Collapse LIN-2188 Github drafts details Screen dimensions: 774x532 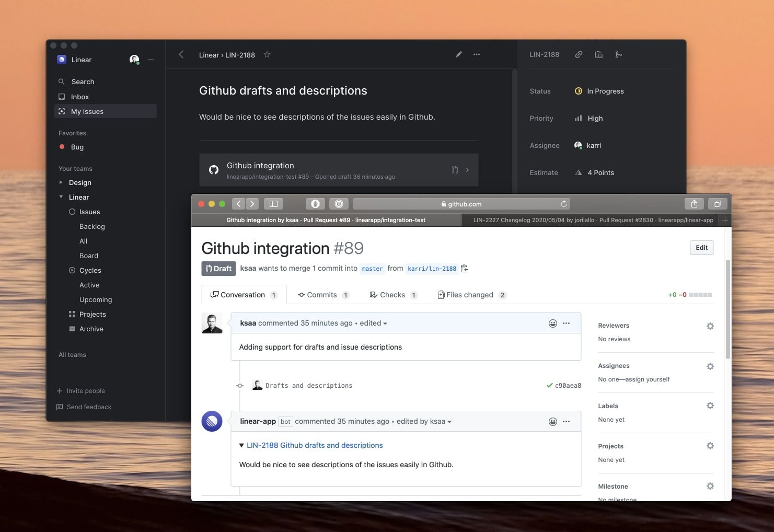pos(241,445)
